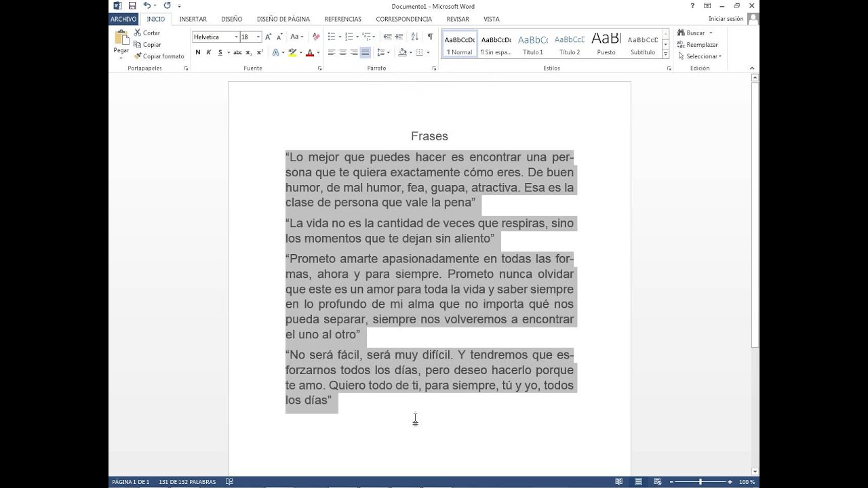This screenshot has width=868, height=488.
Task: Switch to the CORRESPONDENCIA tab
Action: [x=404, y=19]
